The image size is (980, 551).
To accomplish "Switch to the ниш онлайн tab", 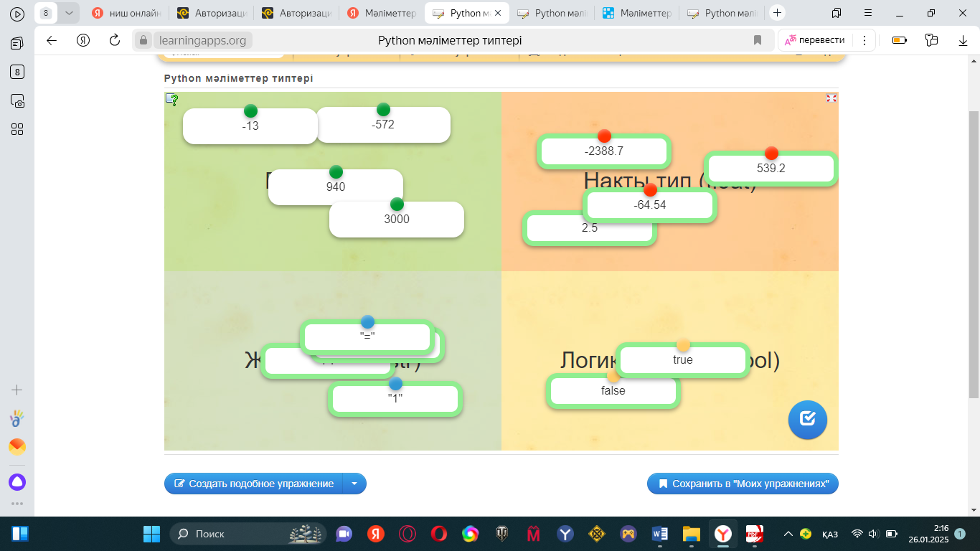I will (126, 13).
